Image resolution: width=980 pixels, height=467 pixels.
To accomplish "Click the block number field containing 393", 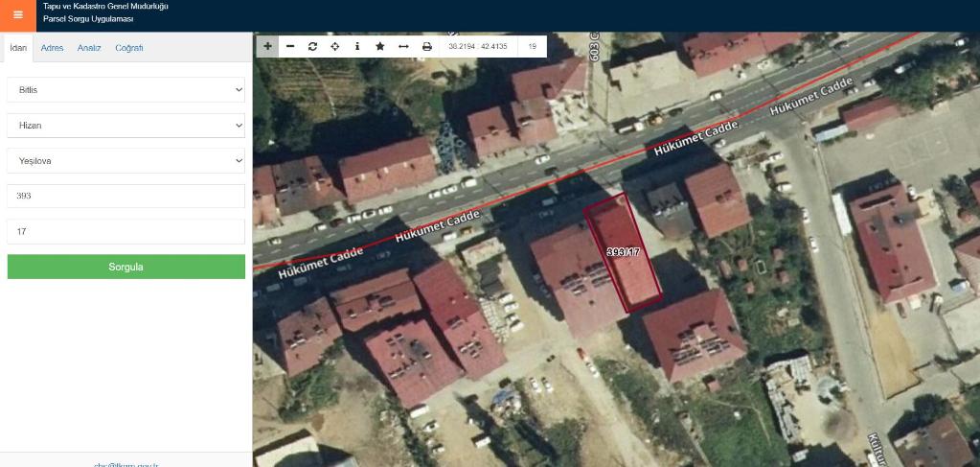I will [125, 197].
